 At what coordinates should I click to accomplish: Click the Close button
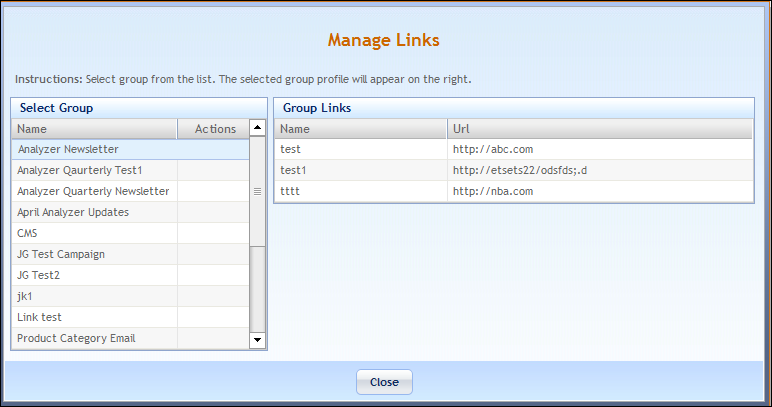click(385, 382)
